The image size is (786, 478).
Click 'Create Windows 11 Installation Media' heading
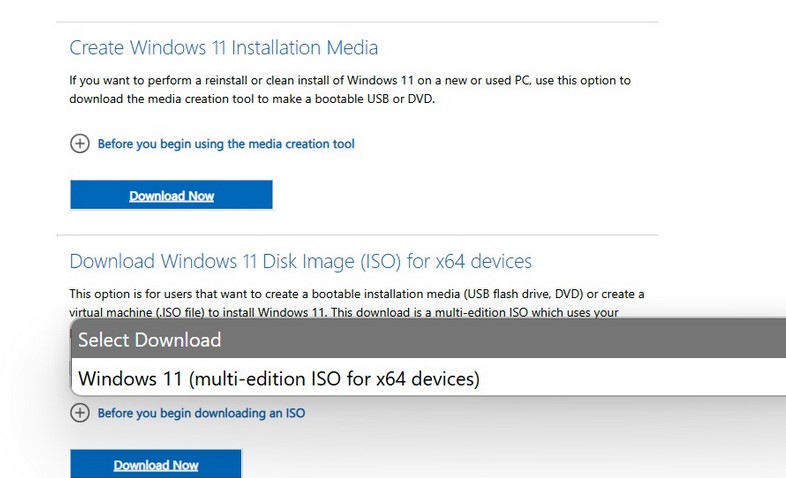pyautogui.click(x=224, y=48)
